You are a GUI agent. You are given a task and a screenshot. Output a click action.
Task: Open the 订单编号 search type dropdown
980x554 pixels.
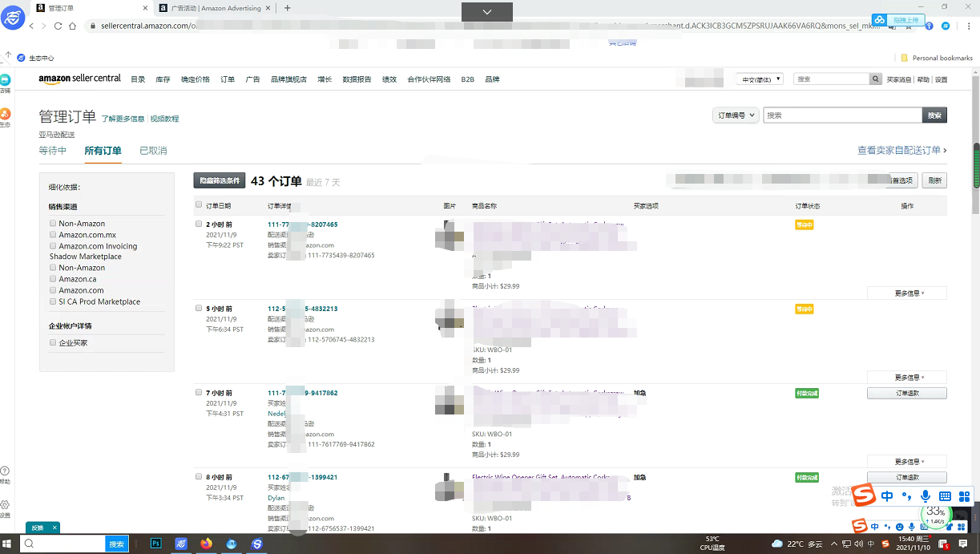pos(735,115)
